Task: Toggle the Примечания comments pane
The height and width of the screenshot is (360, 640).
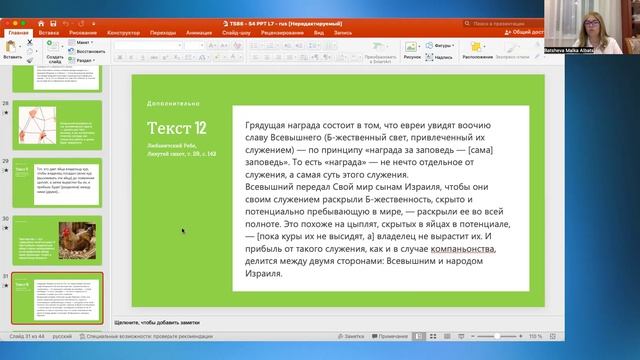Action: [x=390, y=336]
